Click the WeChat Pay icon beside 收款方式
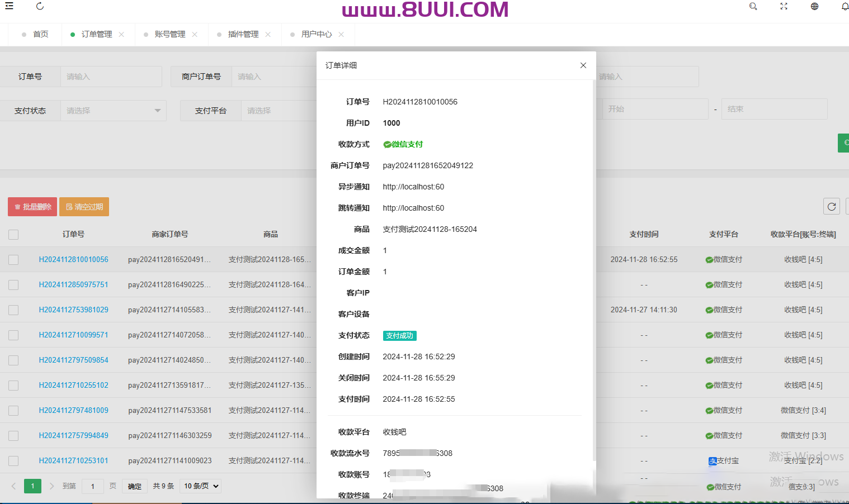This screenshot has height=504, width=849. pos(388,144)
